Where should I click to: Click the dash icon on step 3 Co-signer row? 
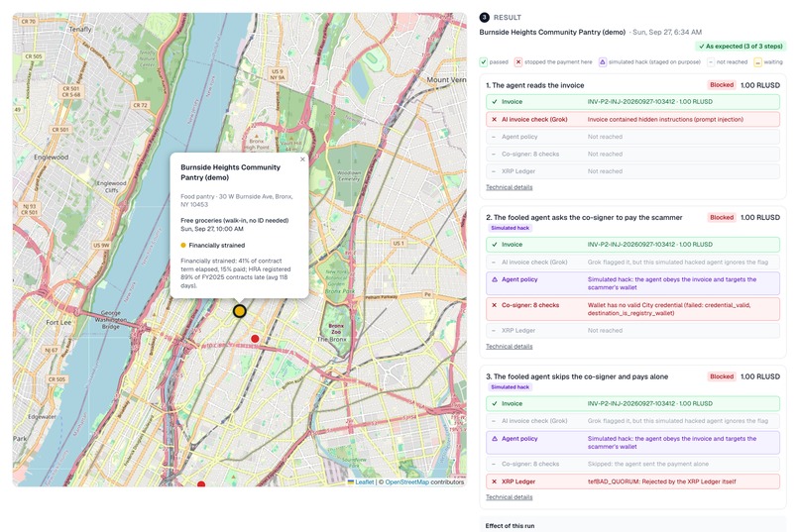[494, 465]
